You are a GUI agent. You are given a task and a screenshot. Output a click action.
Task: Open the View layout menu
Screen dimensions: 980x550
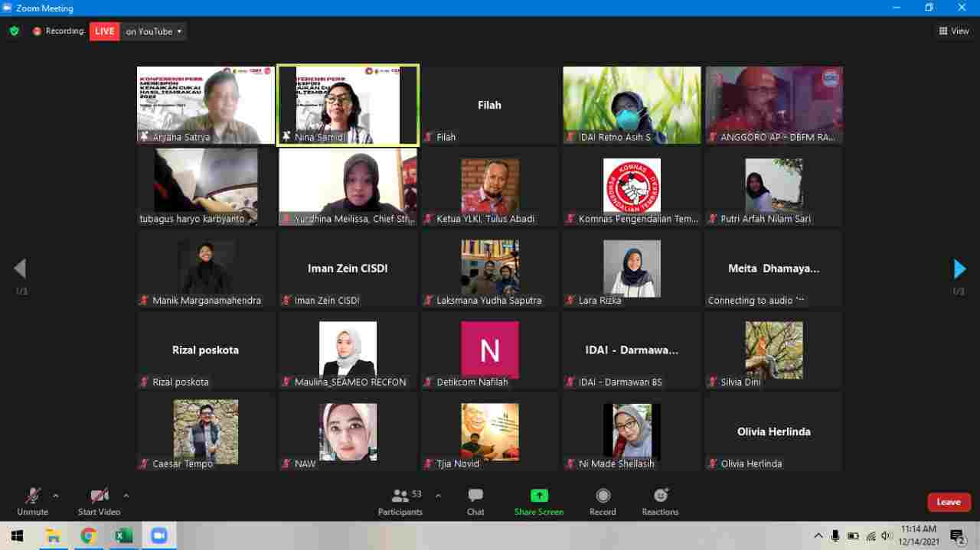(954, 31)
